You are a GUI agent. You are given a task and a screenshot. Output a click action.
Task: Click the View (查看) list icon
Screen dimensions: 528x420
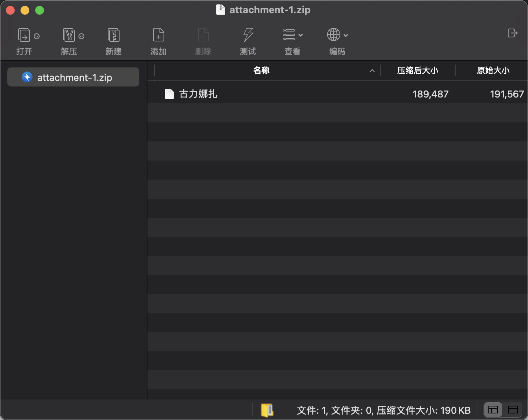click(289, 35)
